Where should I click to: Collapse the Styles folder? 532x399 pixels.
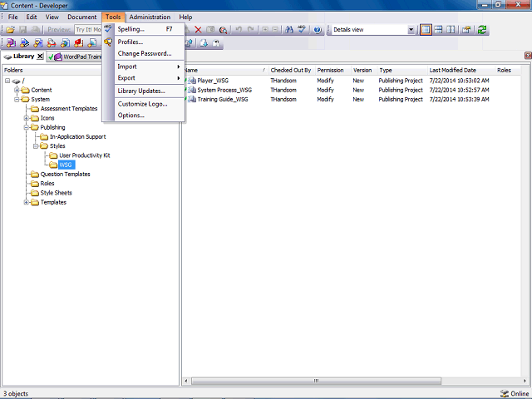pos(36,146)
